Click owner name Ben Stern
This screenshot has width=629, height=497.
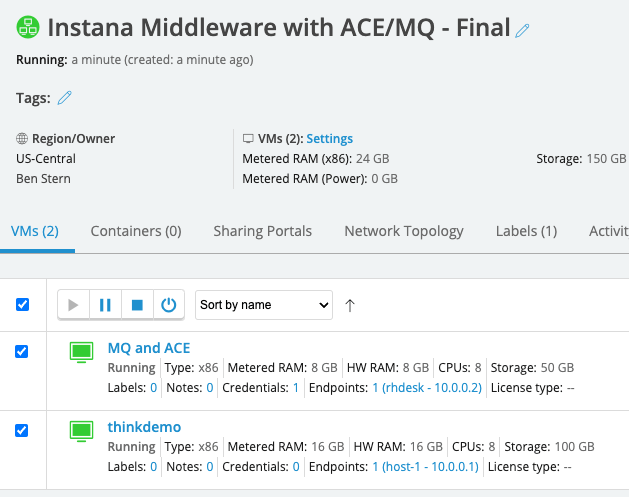click(43, 179)
